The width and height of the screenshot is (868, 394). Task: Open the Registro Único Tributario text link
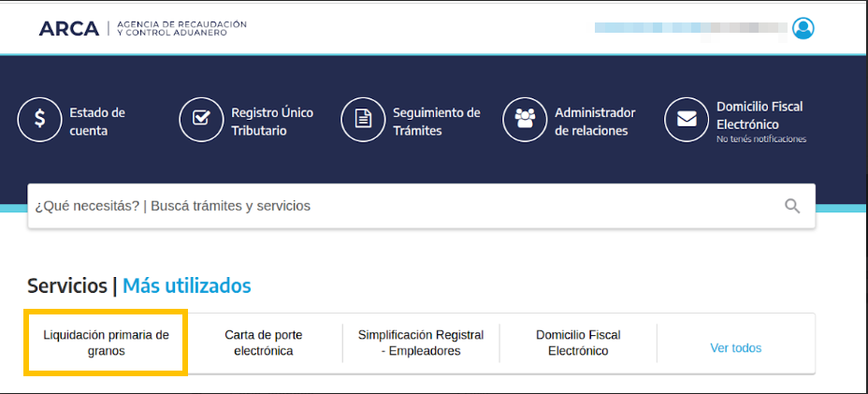(272, 122)
